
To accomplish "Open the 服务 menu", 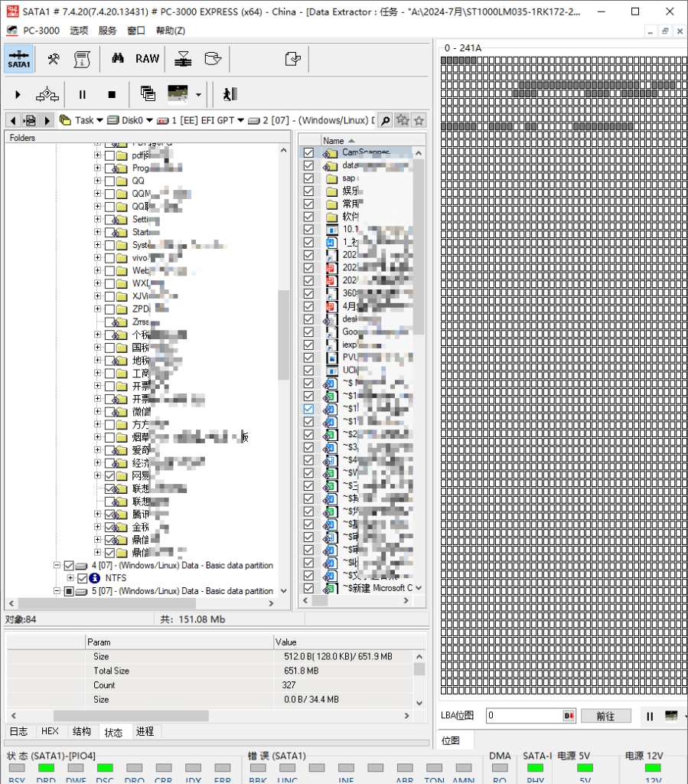I will pos(107,31).
